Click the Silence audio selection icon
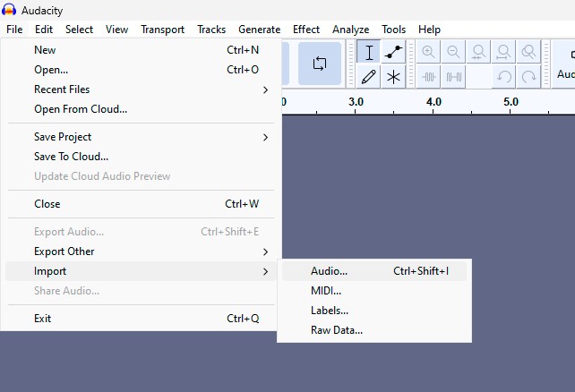 click(453, 77)
